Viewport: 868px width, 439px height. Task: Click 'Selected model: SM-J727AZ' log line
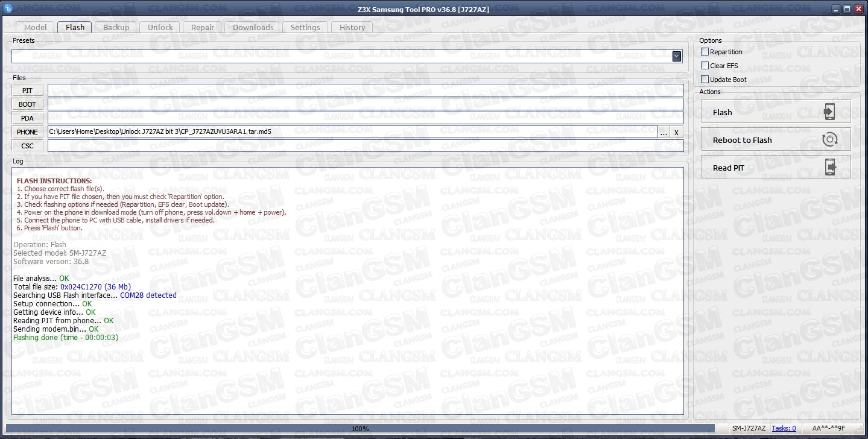(60, 253)
